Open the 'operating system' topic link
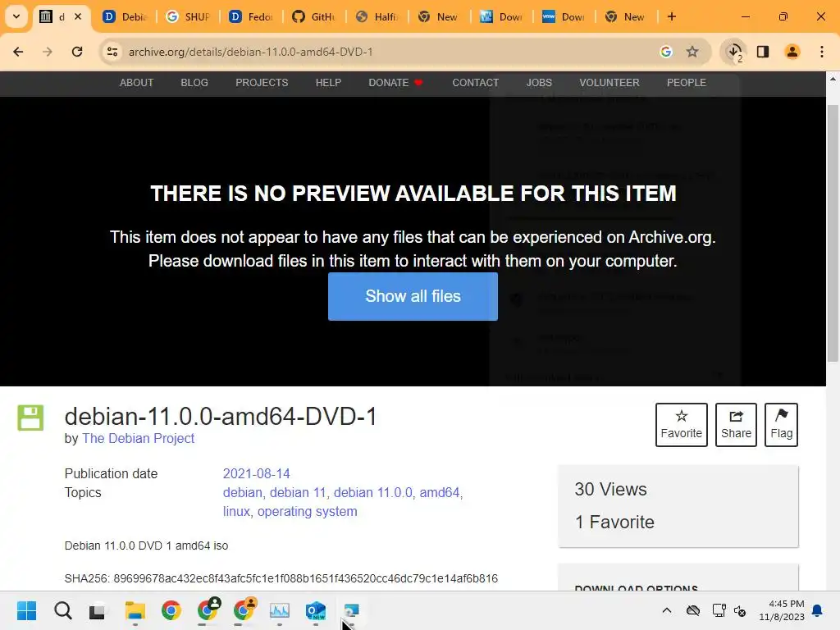The height and width of the screenshot is (630, 840). coord(307,511)
